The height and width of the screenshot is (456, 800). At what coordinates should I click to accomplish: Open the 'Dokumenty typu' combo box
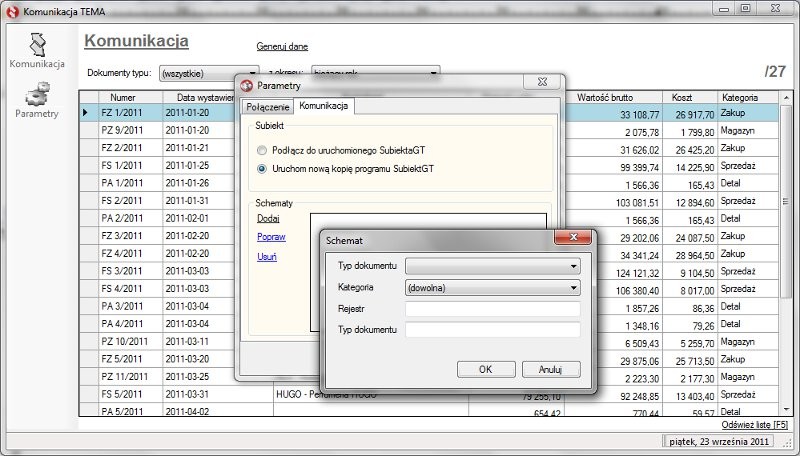tap(209, 73)
